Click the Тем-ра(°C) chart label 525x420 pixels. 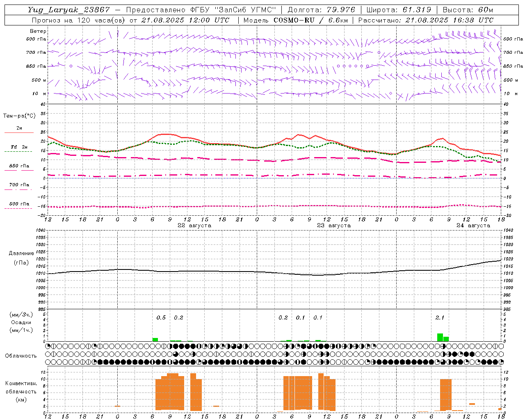coord(19,116)
